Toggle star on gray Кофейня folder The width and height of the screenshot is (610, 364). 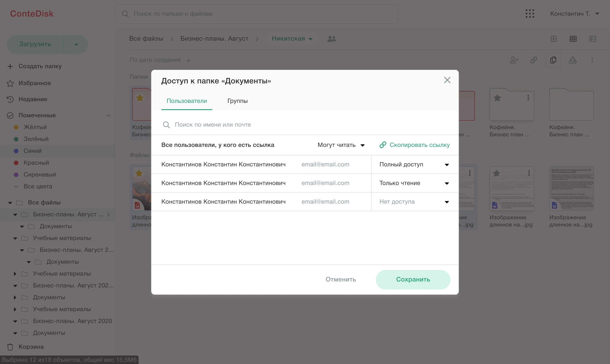coord(497,98)
